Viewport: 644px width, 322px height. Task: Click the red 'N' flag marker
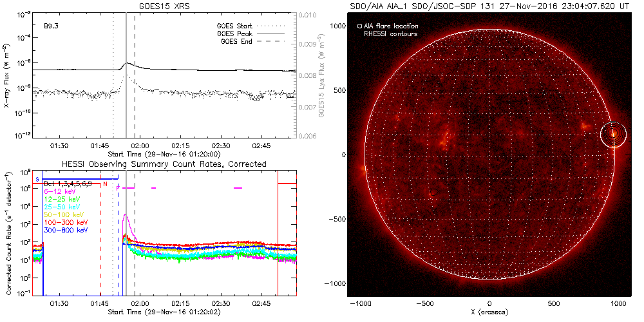point(105,184)
